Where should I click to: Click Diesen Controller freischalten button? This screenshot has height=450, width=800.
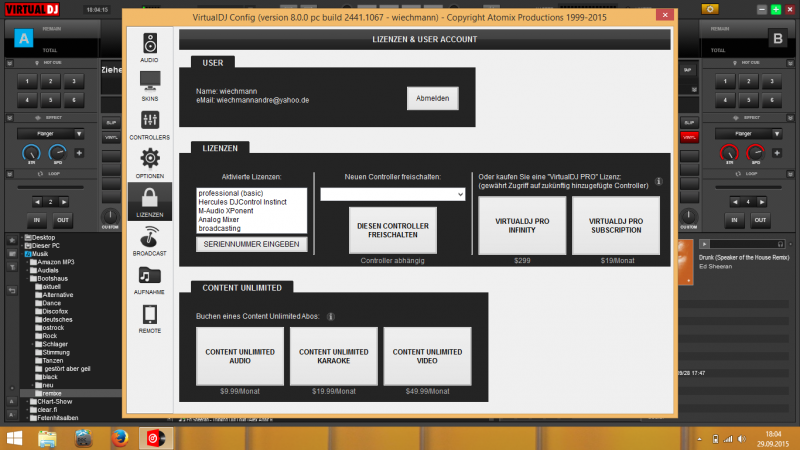pos(393,230)
